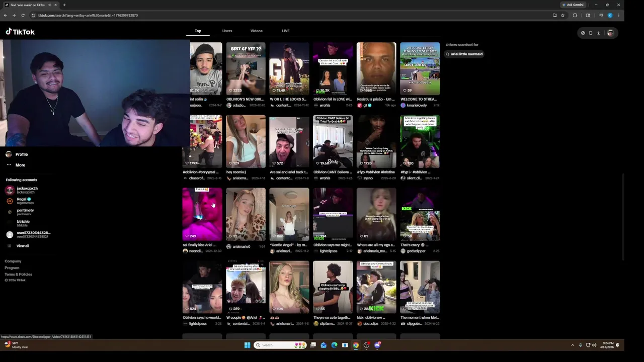
Task: Open the Chrome three-dot menu
Action: coord(618,15)
